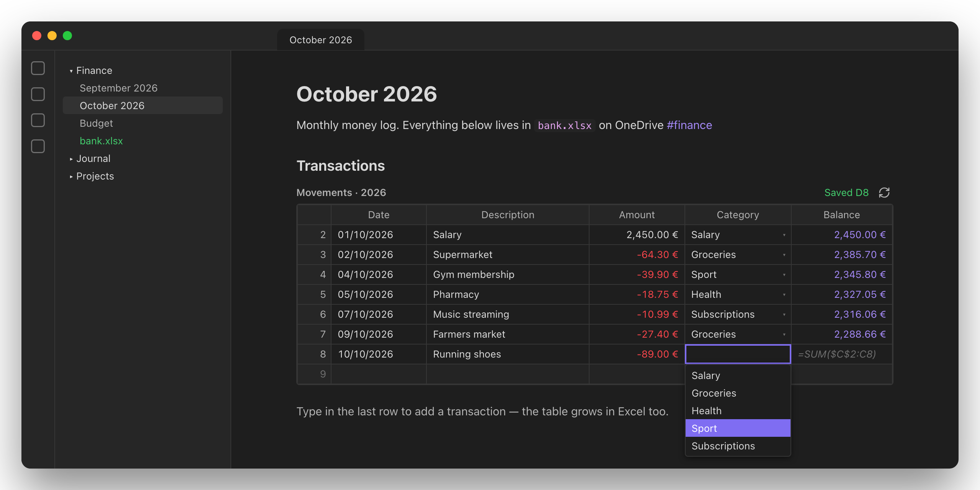980x490 pixels.
Task: Click the Saved D8 status text
Action: (846, 193)
